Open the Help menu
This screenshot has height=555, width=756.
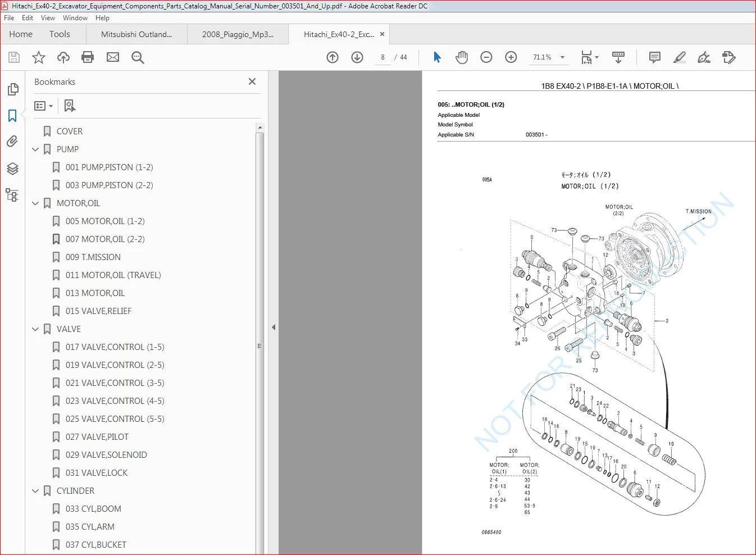pyautogui.click(x=102, y=18)
